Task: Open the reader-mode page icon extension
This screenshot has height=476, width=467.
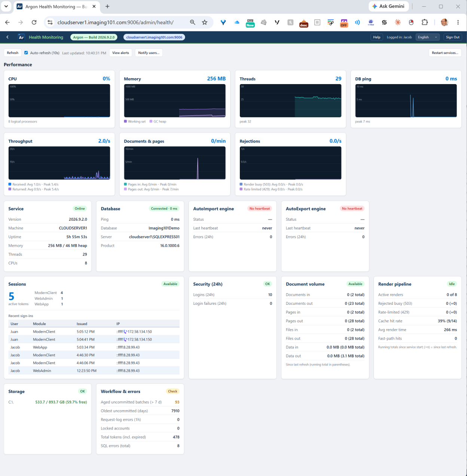Action: pyautogui.click(x=317, y=22)
